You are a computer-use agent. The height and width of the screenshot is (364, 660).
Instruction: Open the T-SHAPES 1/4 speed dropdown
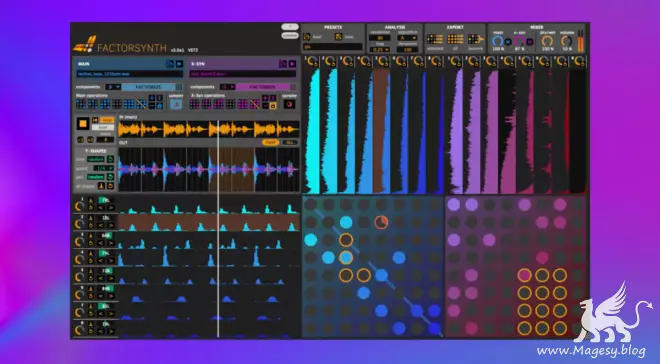104,168
